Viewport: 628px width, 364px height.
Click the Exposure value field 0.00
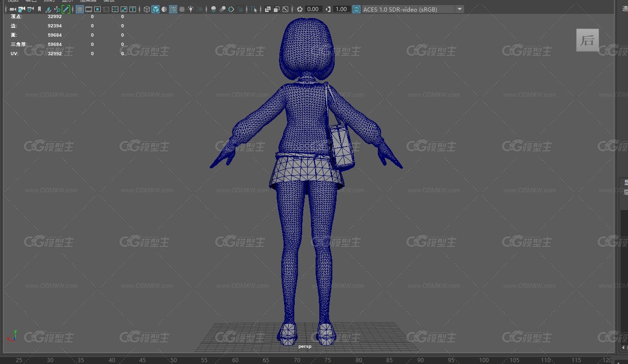click(314, 9)
